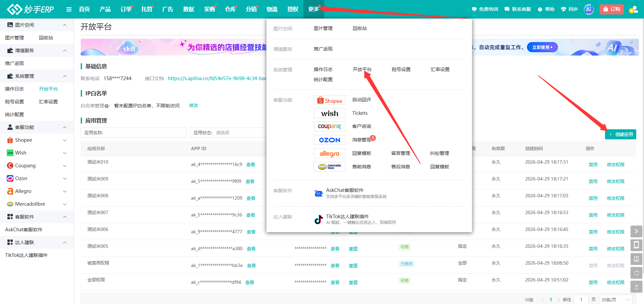Click 修改权限 for 测试米009 row

tap(615, 182)
